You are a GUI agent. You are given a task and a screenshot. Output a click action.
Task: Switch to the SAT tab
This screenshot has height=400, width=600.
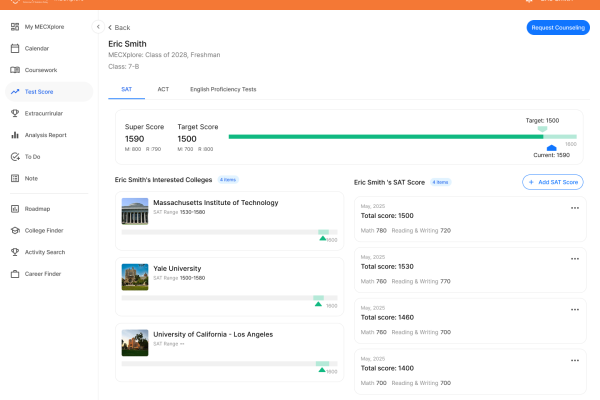pyautogui.click(x=127, y=90)
